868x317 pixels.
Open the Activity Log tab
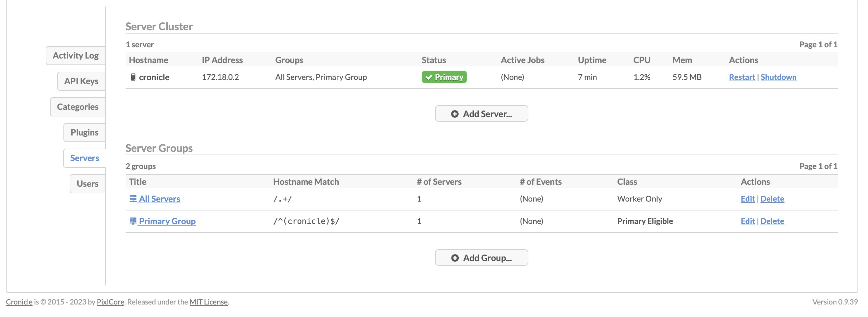click(x=76, y=56)
